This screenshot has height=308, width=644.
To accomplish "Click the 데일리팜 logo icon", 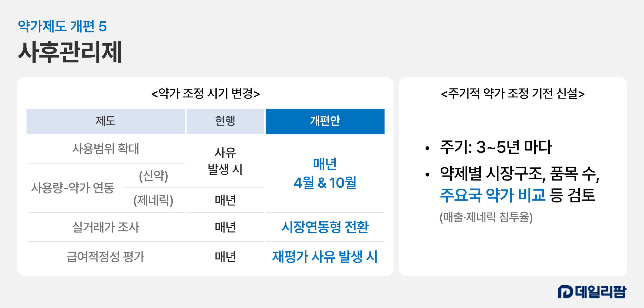I will click(x=565, y=292).
